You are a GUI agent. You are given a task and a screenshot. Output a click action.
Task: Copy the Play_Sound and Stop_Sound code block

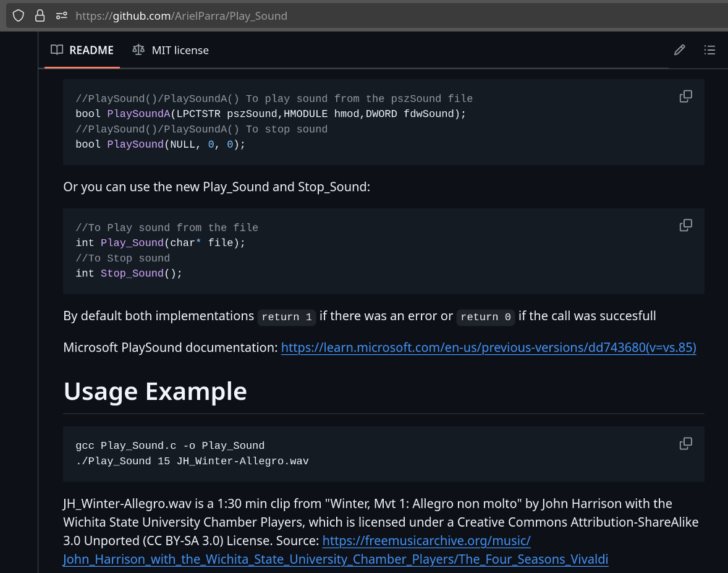(x=686, y=225)
